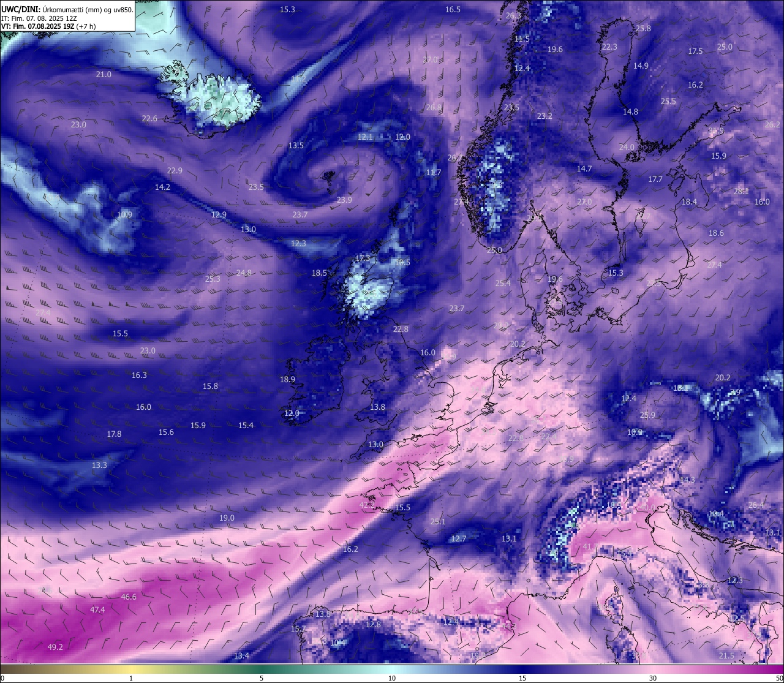The width and height of the screenshot is (784, 683).
Task: Click the colour scale tick labelled 50
Action: pos(779,678)
